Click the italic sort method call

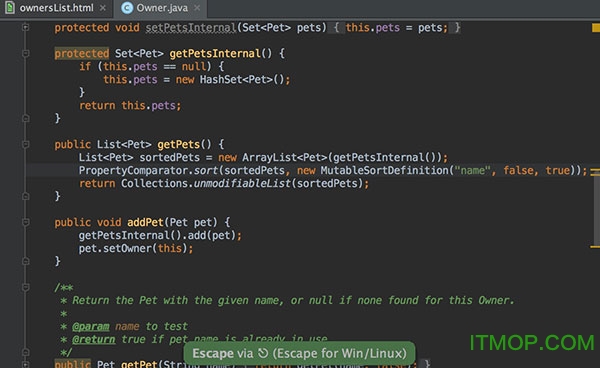[206, 170]
